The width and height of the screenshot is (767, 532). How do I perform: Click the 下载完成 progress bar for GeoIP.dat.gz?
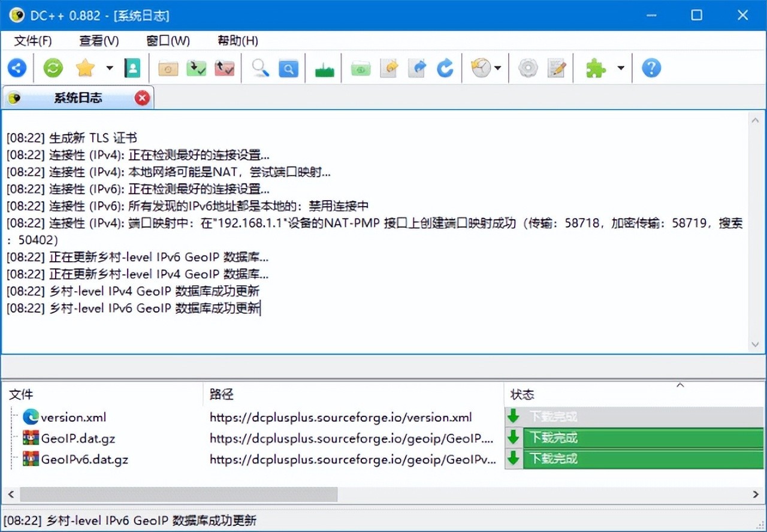tap(643, 437)
